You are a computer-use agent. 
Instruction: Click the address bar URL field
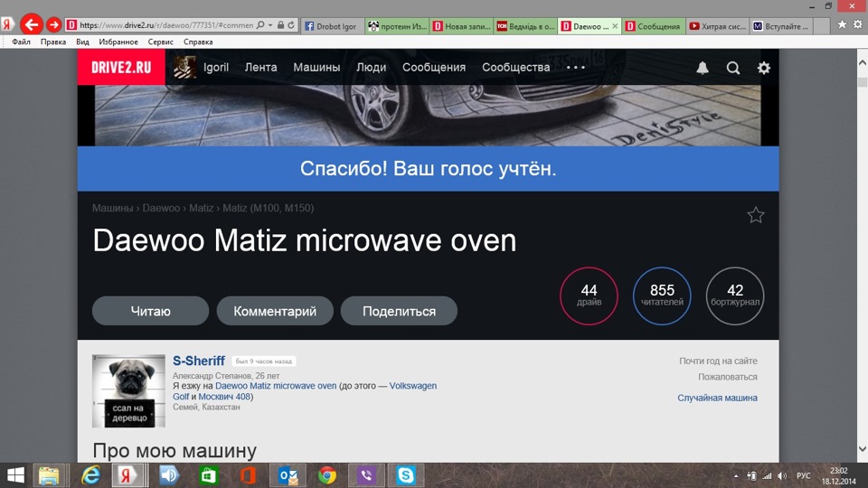[x=166, y=25]
